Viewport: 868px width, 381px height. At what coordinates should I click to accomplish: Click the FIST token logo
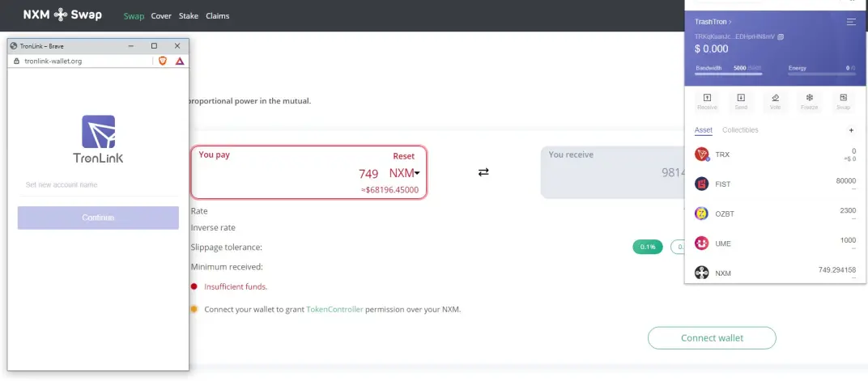[702, 184]
